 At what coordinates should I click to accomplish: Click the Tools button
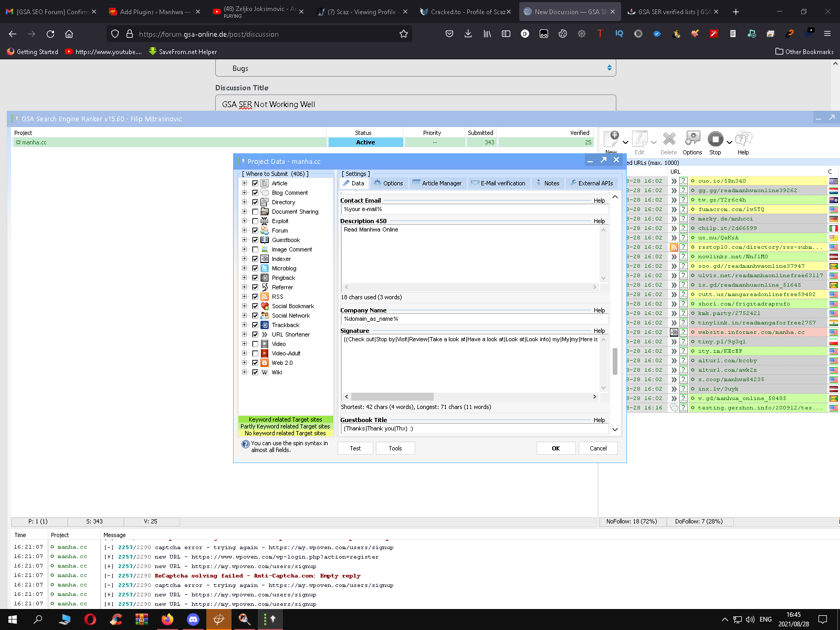click(x=395, y=448)
